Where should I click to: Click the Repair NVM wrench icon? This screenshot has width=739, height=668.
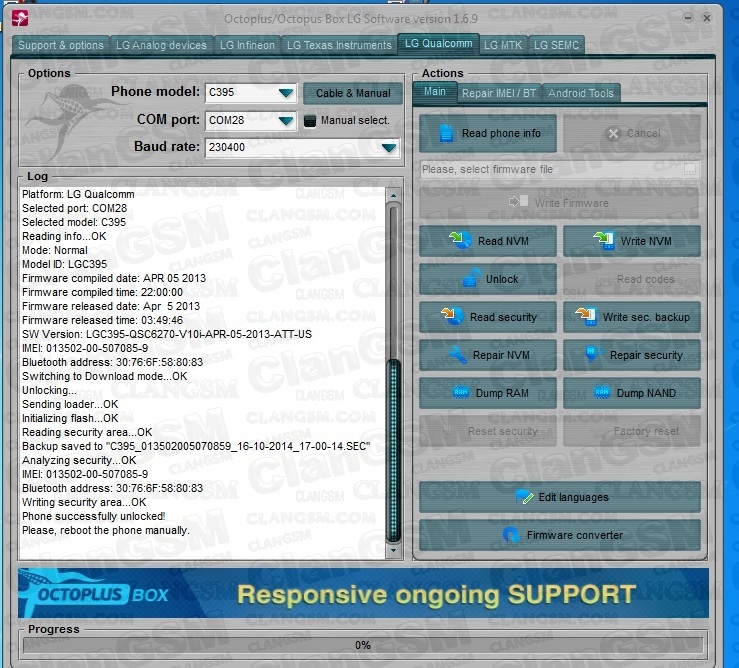[x=457, y=355]
